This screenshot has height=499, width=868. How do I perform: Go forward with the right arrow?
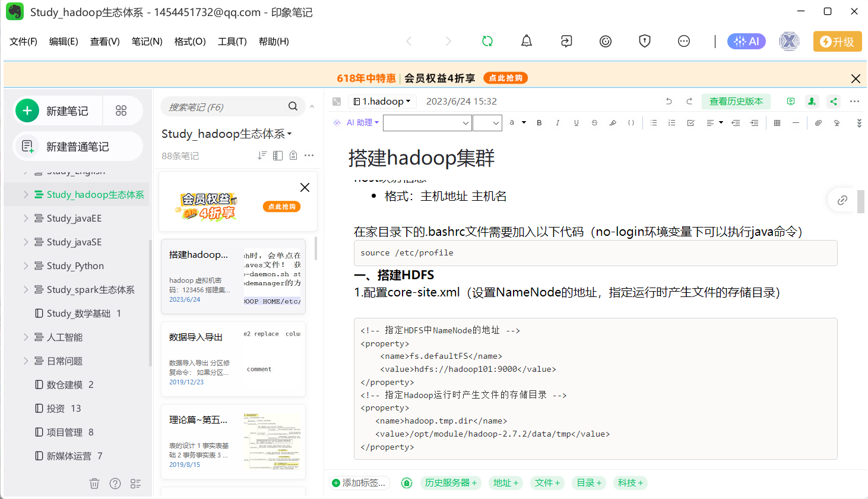tap(448, 41)
